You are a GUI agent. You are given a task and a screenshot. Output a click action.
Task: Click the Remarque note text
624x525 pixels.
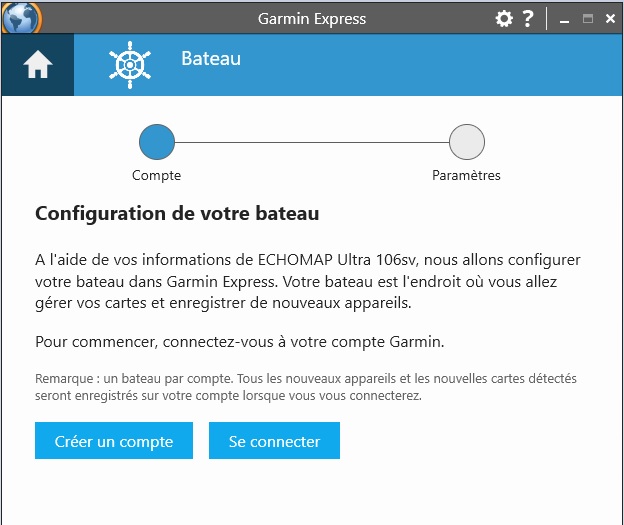point(306,387)
